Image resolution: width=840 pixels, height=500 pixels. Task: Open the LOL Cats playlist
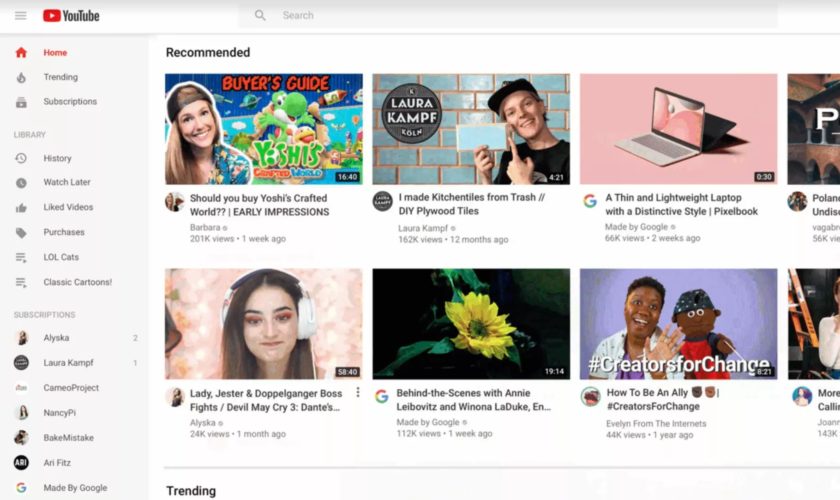tap(60, 257)
